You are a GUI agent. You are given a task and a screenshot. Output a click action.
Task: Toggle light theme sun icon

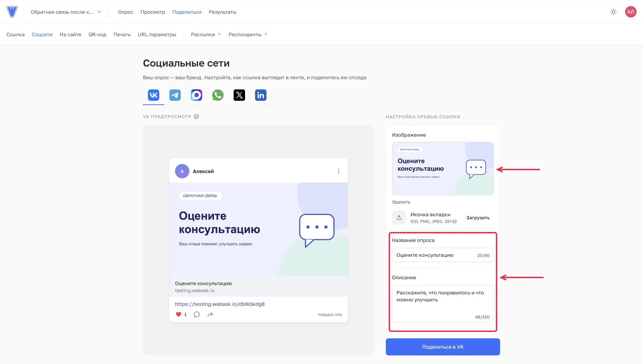pos(613,12)
